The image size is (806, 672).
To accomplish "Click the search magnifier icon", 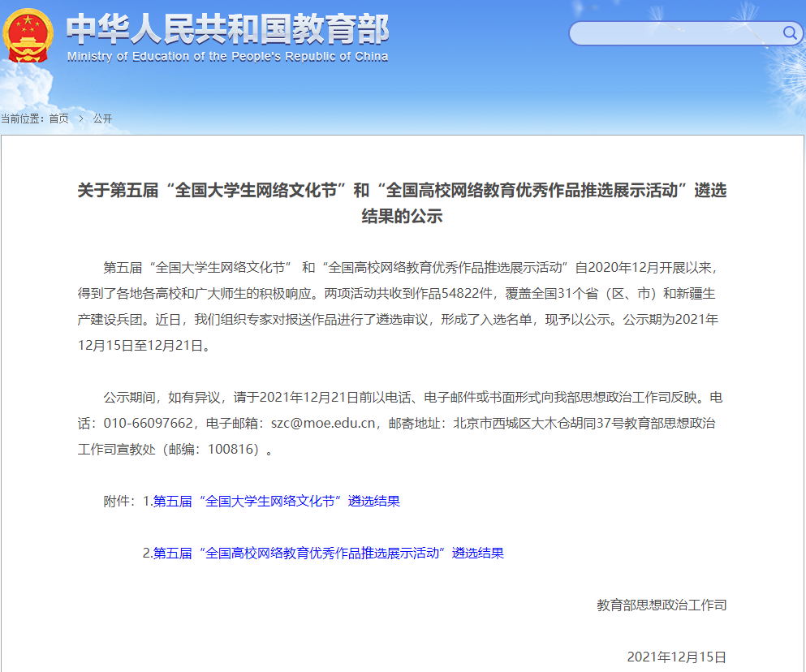I will [x=790, y=33].
